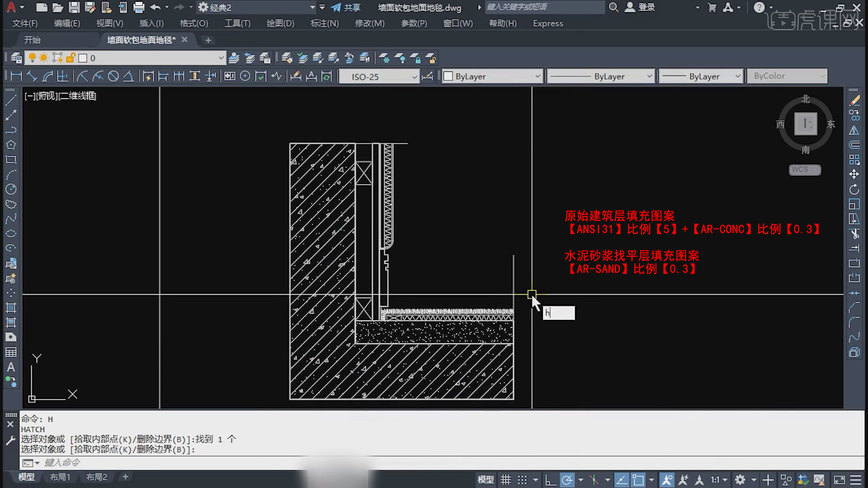Toggle polar tracking in status bar

point(567,479)
